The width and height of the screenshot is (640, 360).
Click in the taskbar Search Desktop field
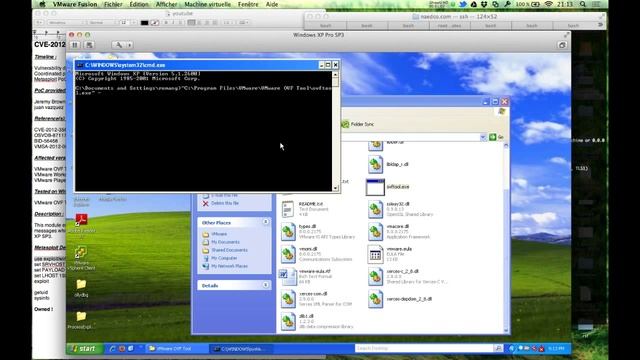[x=424, y=348]
